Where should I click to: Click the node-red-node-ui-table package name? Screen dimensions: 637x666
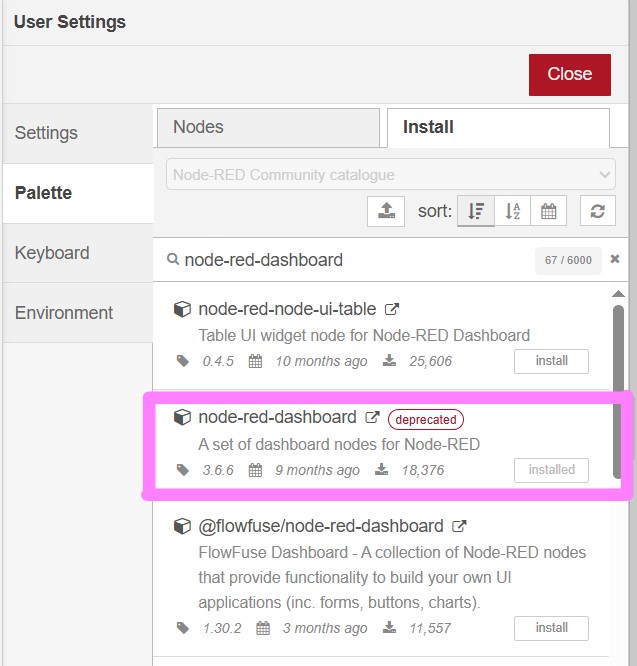[x=287, y=309]
